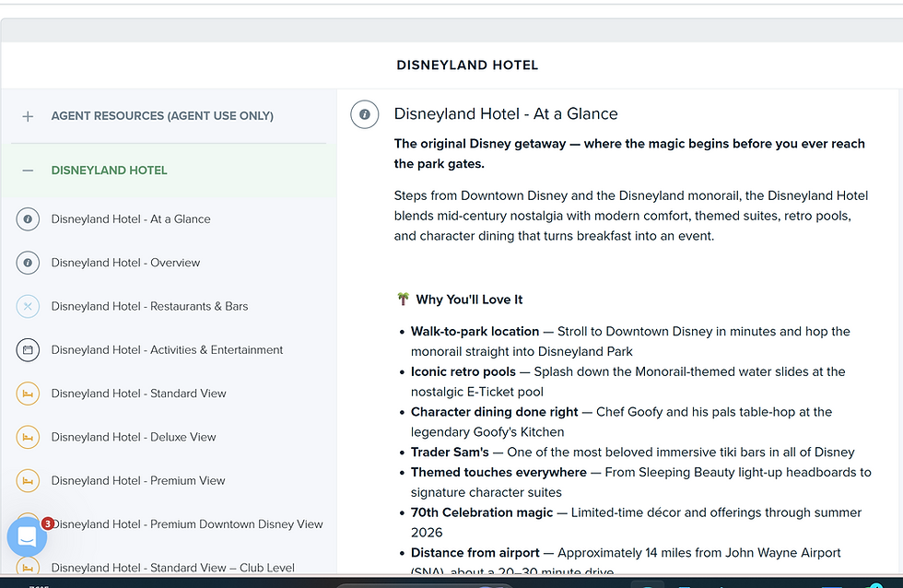Open Disneyland Hotel - Overview page
This screenshot has width=903, height=588.
coord(125,263)
